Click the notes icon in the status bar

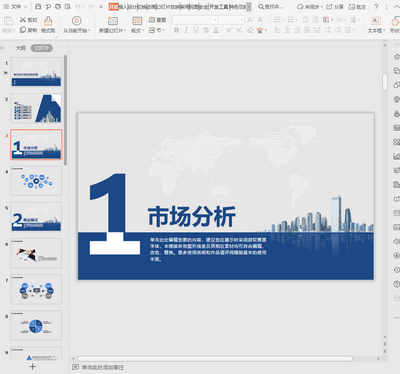(75, 367)
